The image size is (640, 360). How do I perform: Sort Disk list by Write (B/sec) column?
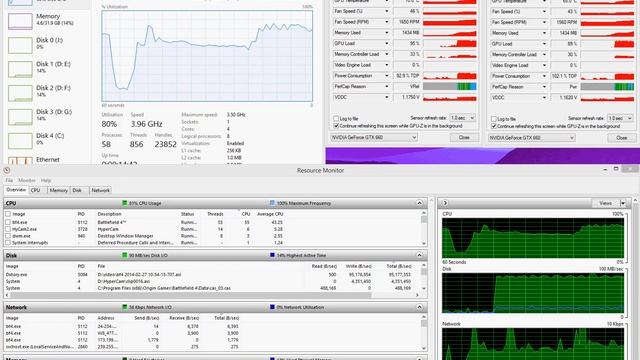(x=358, y=266)
